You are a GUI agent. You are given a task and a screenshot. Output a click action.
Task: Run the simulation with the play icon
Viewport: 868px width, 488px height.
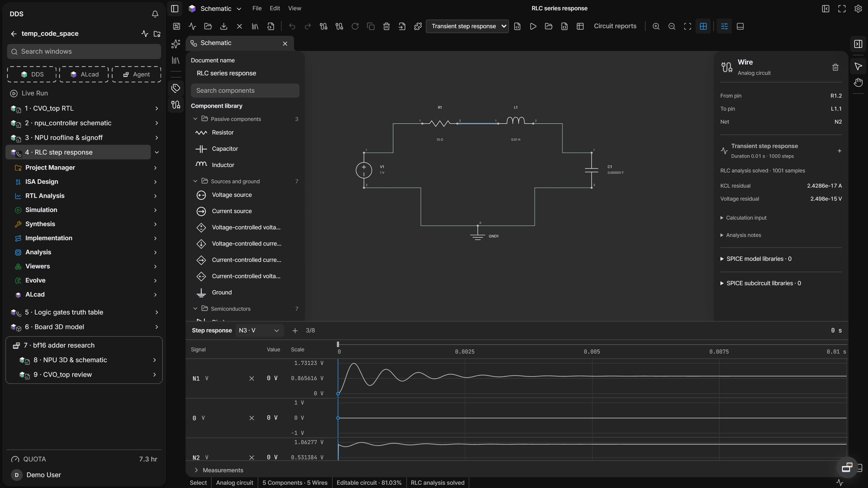533,26
